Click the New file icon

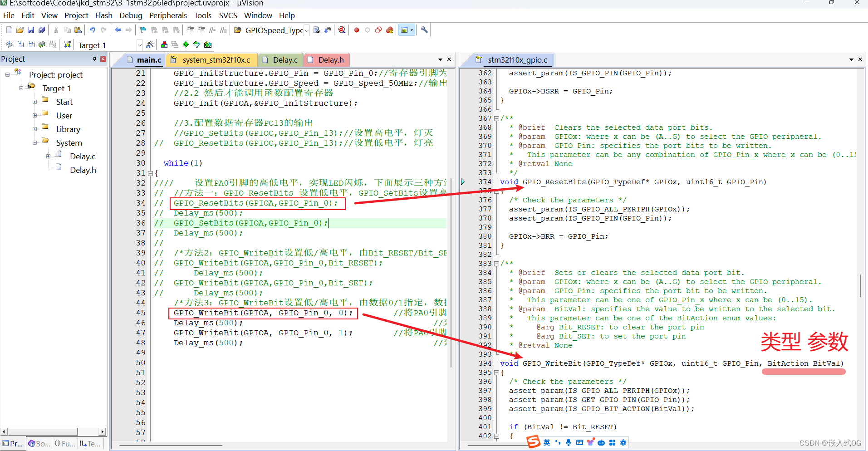click(9, 30)
